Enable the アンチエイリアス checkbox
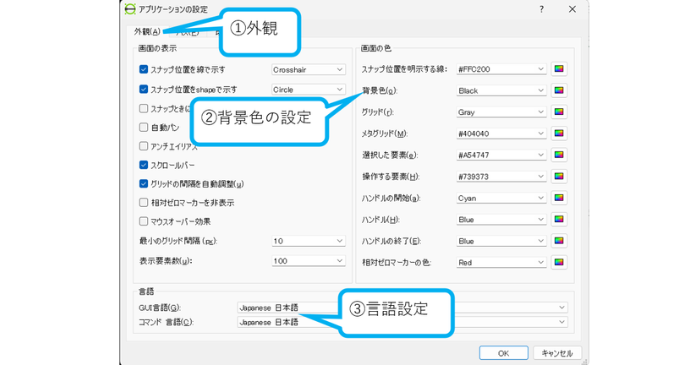Viewport: 698px width, 365px height. point(143,146)
